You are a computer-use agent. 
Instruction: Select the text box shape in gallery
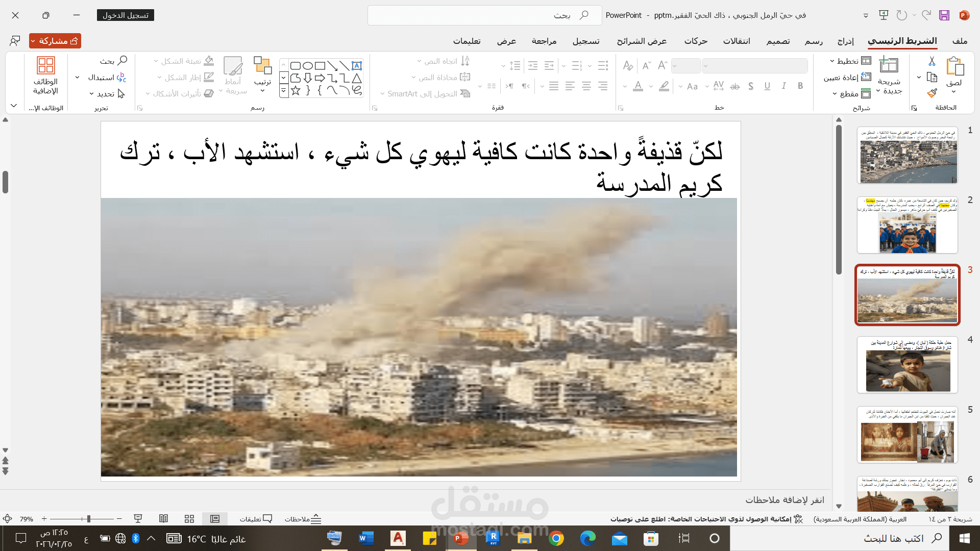click(357, 65)
